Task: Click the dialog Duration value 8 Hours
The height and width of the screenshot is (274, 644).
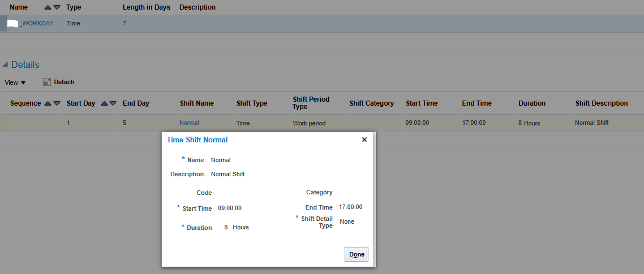Action: (x=237, y=227)
